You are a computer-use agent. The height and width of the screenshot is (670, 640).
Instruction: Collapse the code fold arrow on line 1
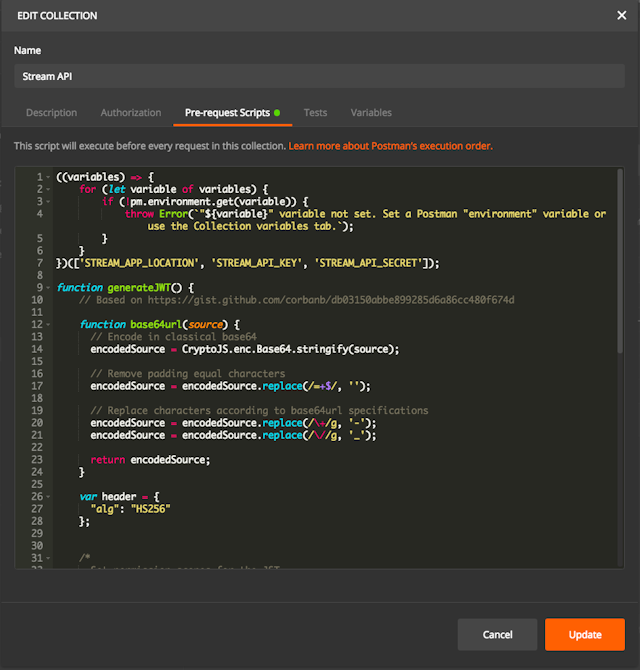(47, 177)
